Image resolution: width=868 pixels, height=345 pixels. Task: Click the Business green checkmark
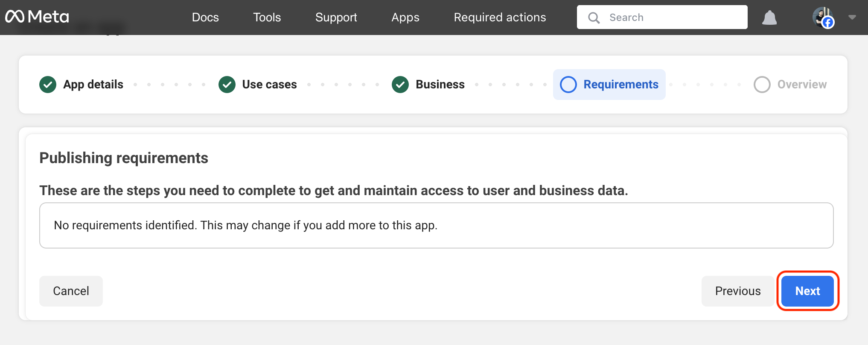tap(400, 85)
